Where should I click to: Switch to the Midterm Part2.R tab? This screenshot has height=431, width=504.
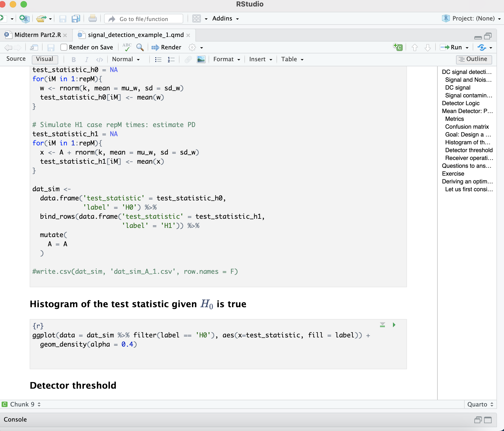[37, 35]
